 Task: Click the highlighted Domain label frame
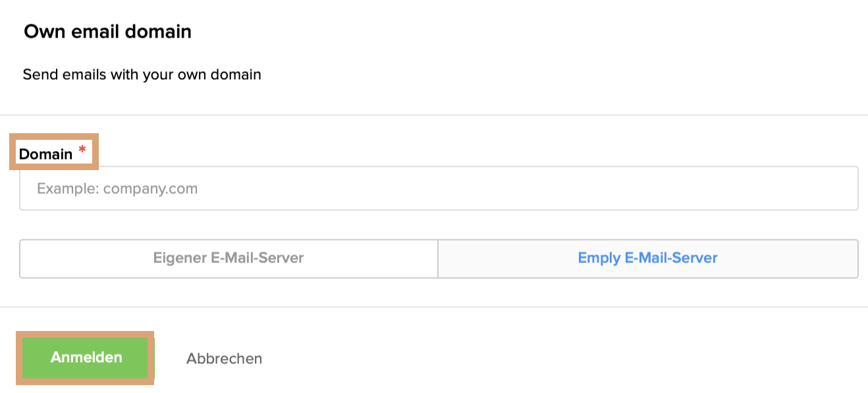click(54, 152)
